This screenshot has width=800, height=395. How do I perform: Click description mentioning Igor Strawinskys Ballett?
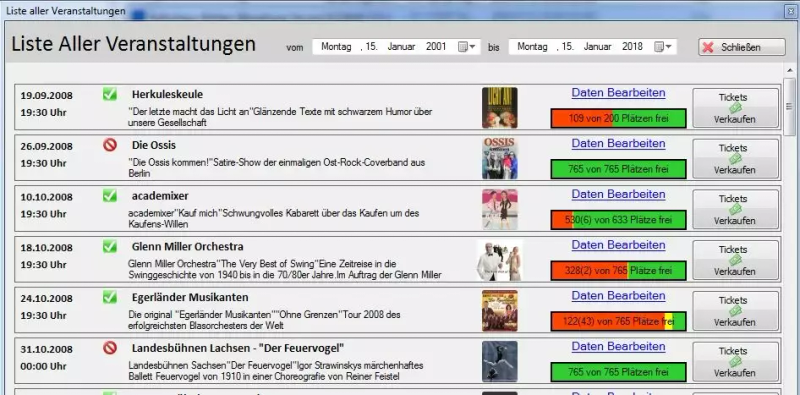276,371
